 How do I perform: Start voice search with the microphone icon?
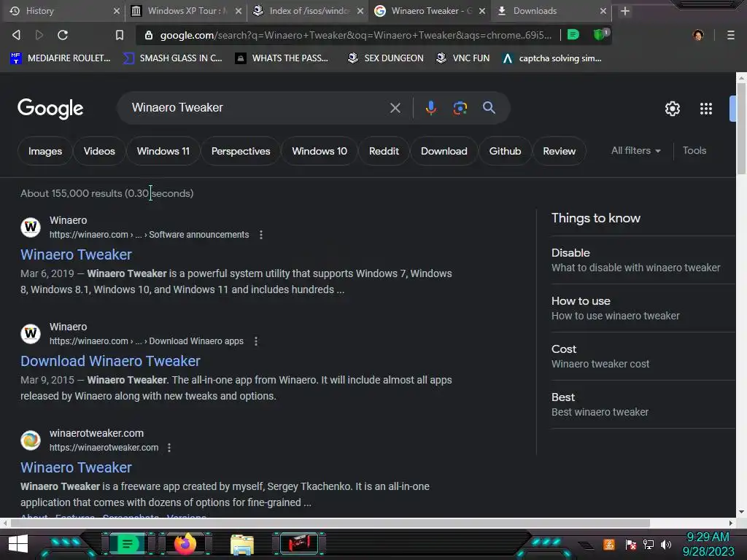430,108
